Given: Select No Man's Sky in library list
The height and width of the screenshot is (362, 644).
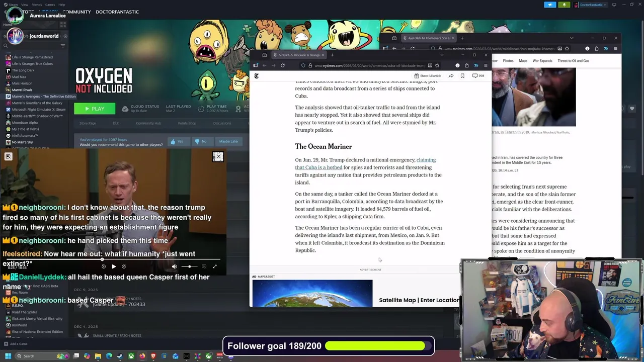Looking at the screenshot, I should (x=22, y=142).
